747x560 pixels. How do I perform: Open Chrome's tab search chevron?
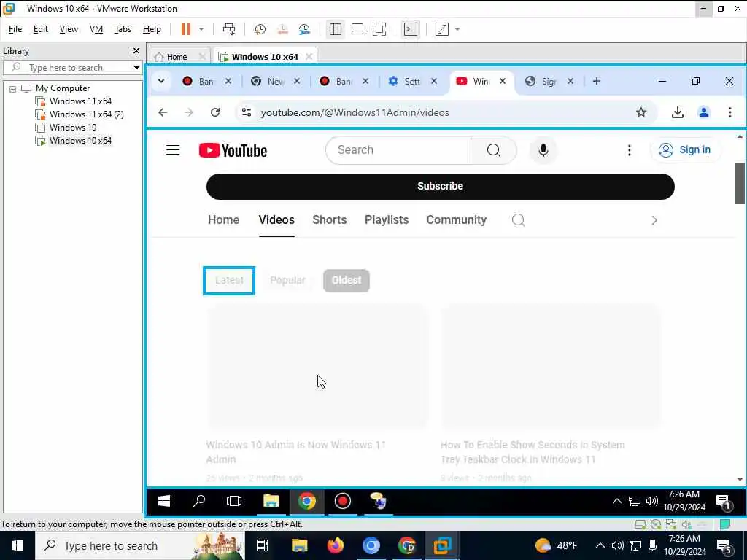[x=161, y=81]
